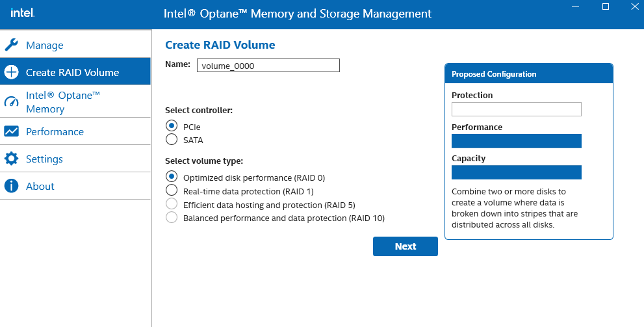Go to Create RAID Volume page
This screenshot has height=327, width=644.
click(75, 72)
